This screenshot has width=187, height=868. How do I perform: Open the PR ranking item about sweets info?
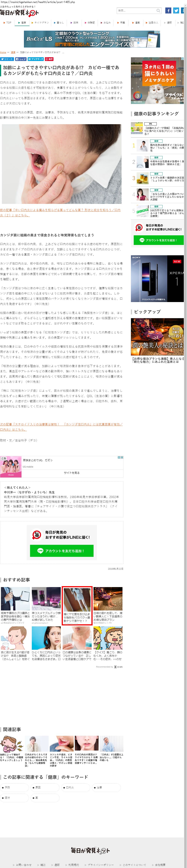pyautogui.click(x=157, y=129)
